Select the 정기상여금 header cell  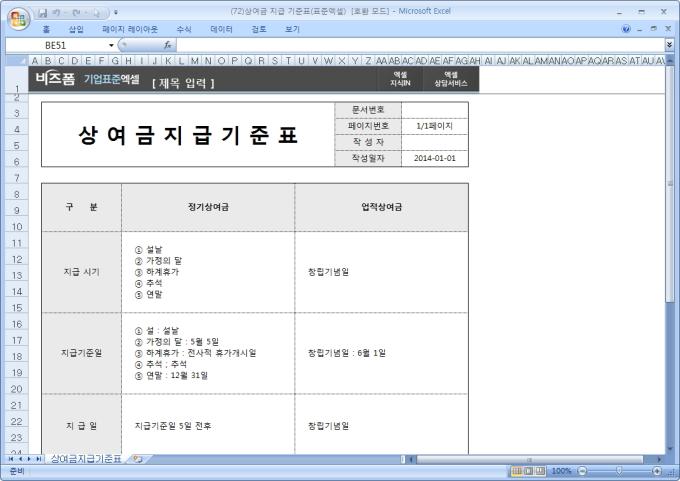[208, 207]
